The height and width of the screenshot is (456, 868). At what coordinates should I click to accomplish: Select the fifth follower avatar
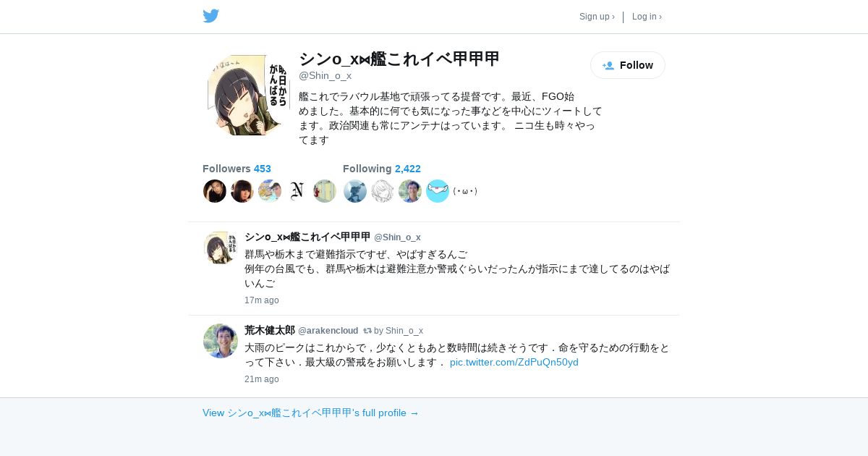(325, 191)
